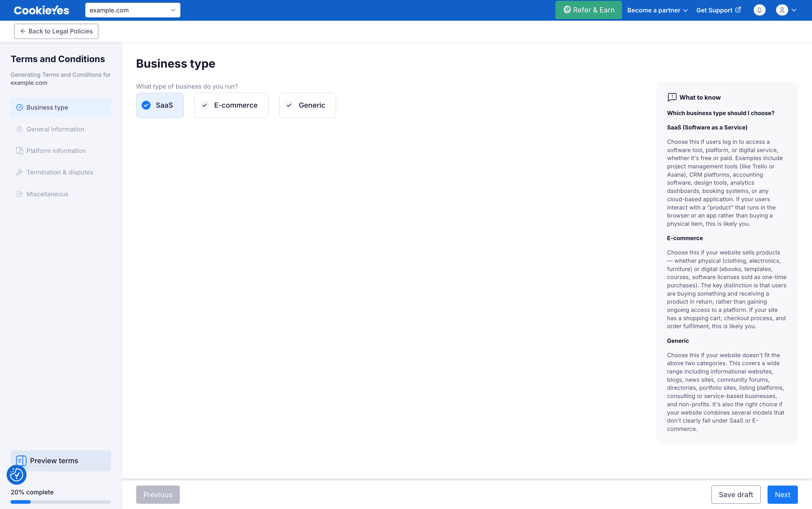Go to the General information step

[60, 129]
